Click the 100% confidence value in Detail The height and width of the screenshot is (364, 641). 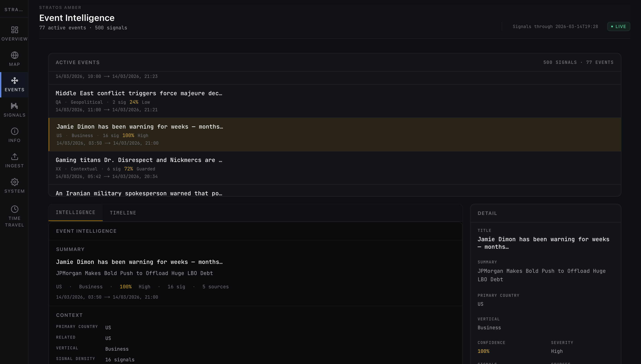tap(483, 351)
